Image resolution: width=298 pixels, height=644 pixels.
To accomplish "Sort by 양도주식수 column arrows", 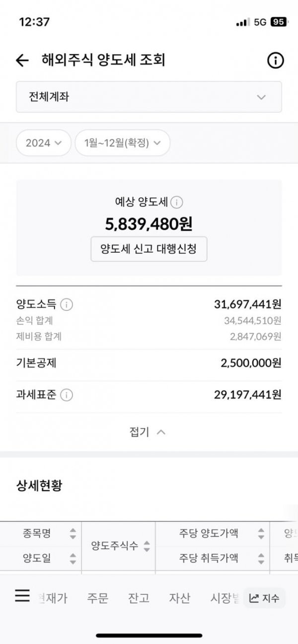I will (147, 547).
